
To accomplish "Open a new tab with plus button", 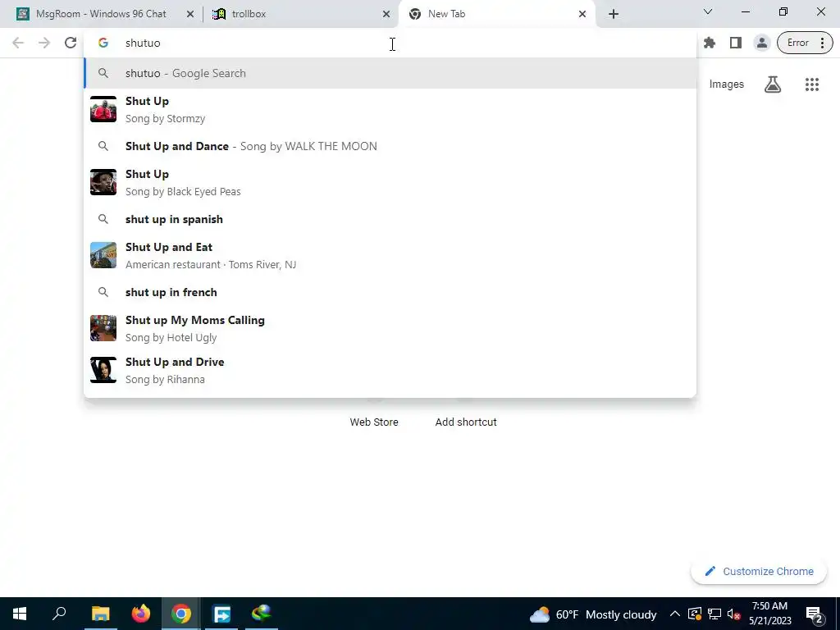I will [614, 14].
